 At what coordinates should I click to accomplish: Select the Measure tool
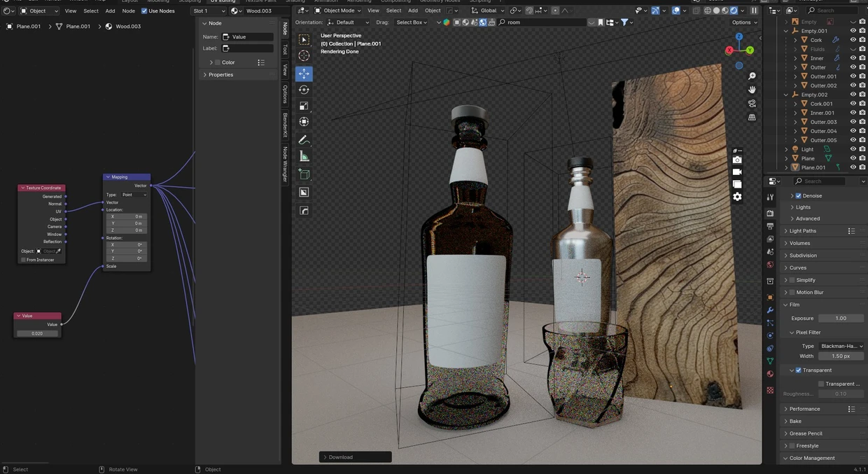[x=304, y=156]
